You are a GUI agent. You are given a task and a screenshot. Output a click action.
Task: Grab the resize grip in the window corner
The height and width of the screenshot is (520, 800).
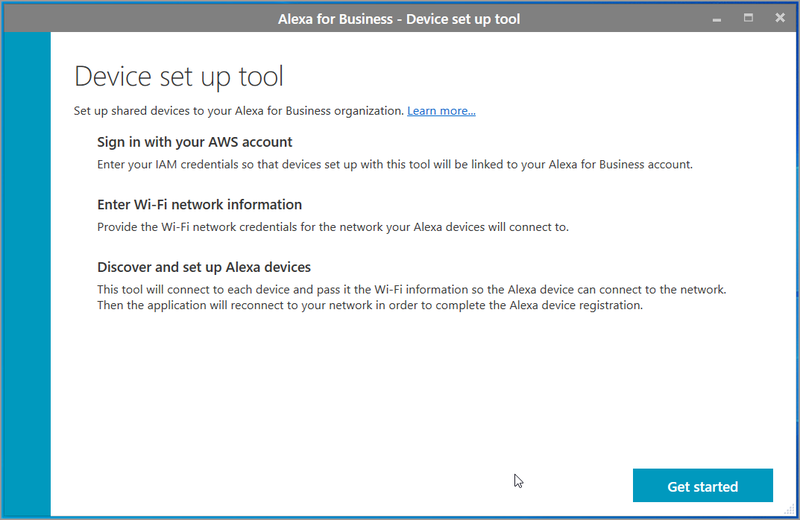pyautogui.click(x=789, y=509)
